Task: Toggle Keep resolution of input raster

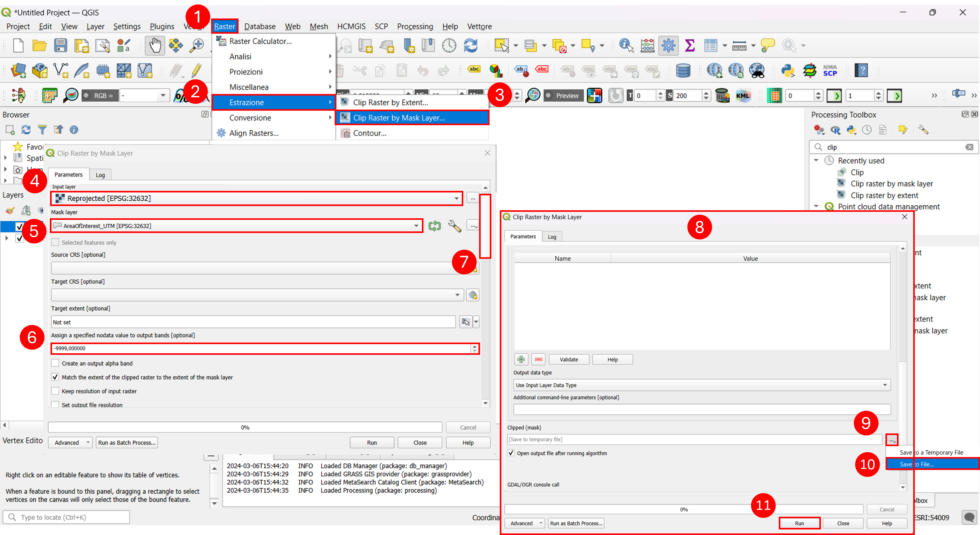Action: point(56,391)
